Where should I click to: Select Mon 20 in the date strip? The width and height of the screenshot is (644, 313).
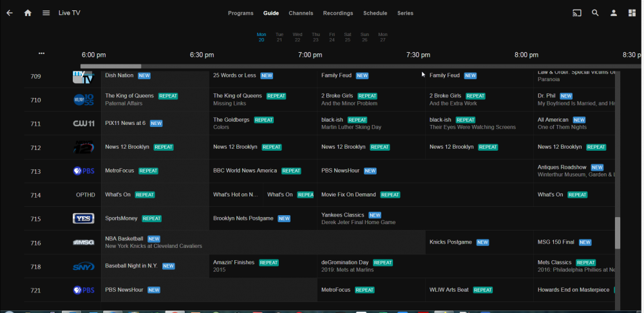[x=261, y=37]
